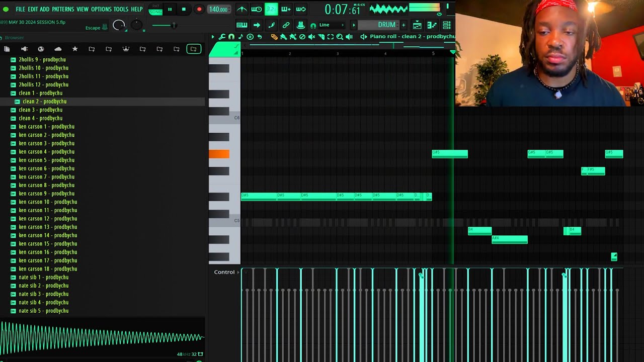This screenshot has height=362, width=644.
Task: Toggle auto-scroll arrow button
Action: tap(257, 25)
